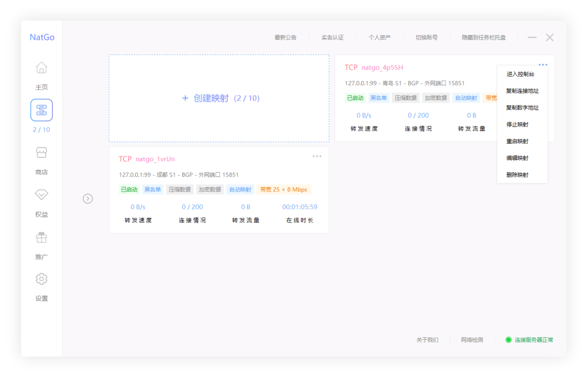Screen dimensions: 588x378
Task: Click the NatGo logo
Action: pyautogui.click(x=42, y=37)
